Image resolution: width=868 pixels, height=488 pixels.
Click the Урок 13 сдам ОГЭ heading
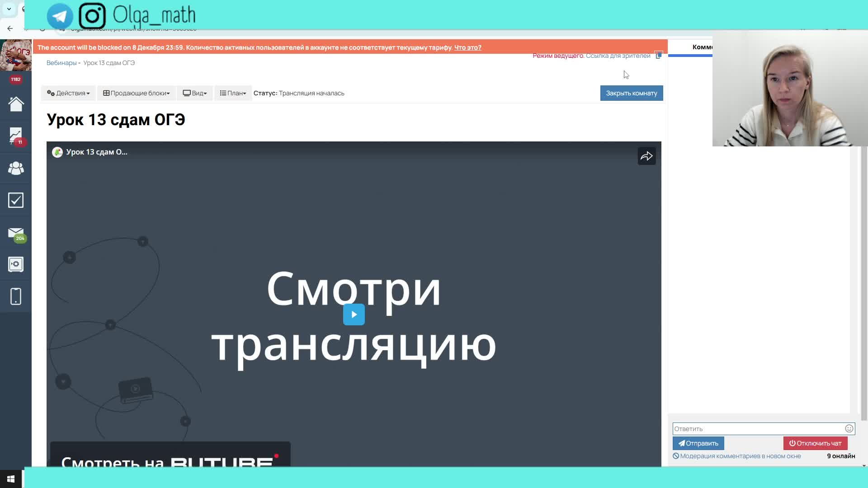[x=116, y=120]
